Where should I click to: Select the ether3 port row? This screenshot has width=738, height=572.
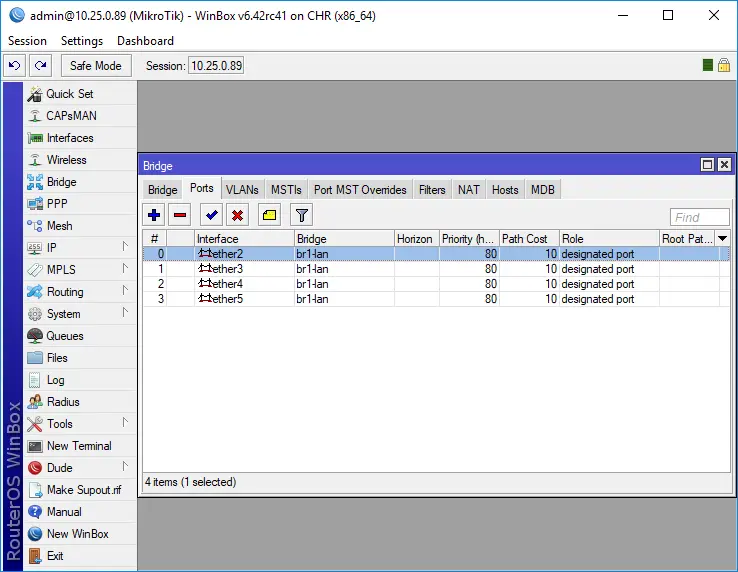point(436,269)
